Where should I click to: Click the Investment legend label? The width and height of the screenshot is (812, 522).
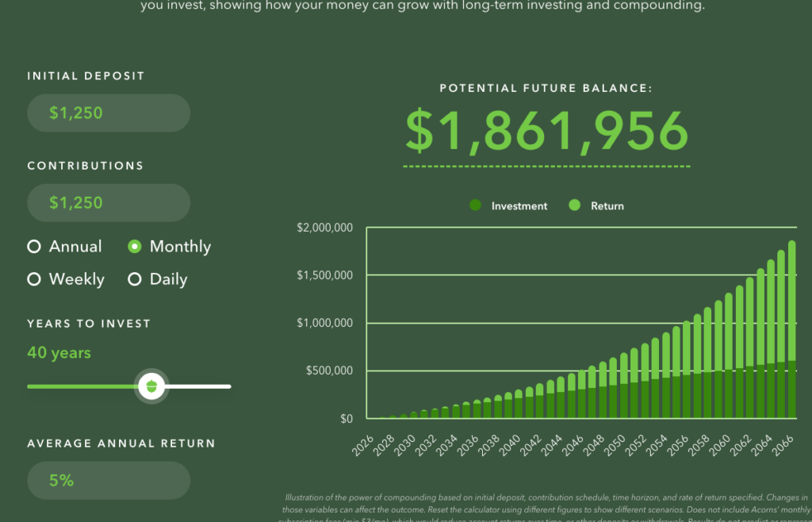(x=519, y=206)
